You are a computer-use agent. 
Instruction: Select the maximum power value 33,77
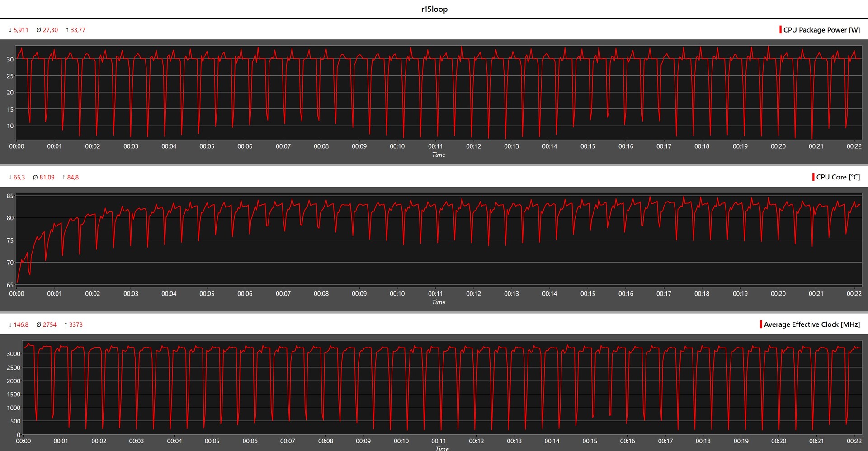click(x=78, y=30)
